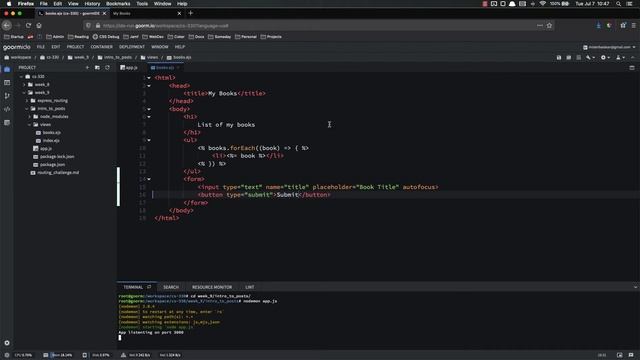The height and width of the screenshot is (360, 640).
Task: Fold the <form> tag on line 14
Action: [x=149, y=179]
